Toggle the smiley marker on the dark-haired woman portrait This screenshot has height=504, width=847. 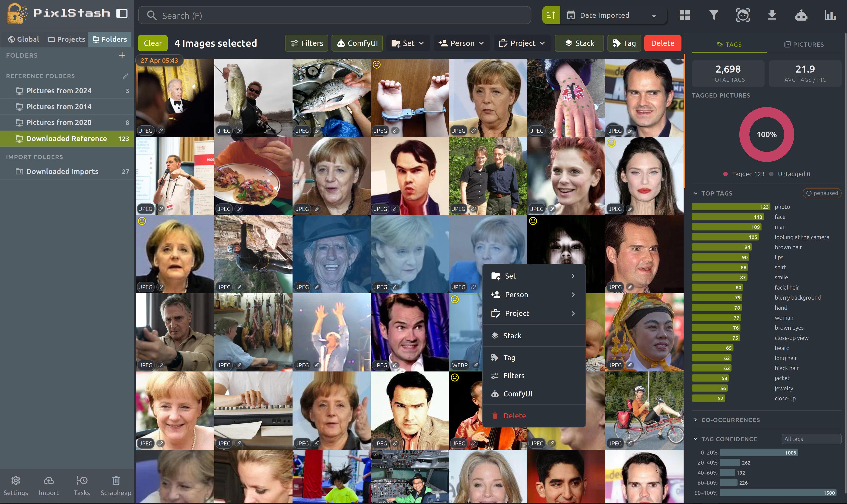point(611,143)
